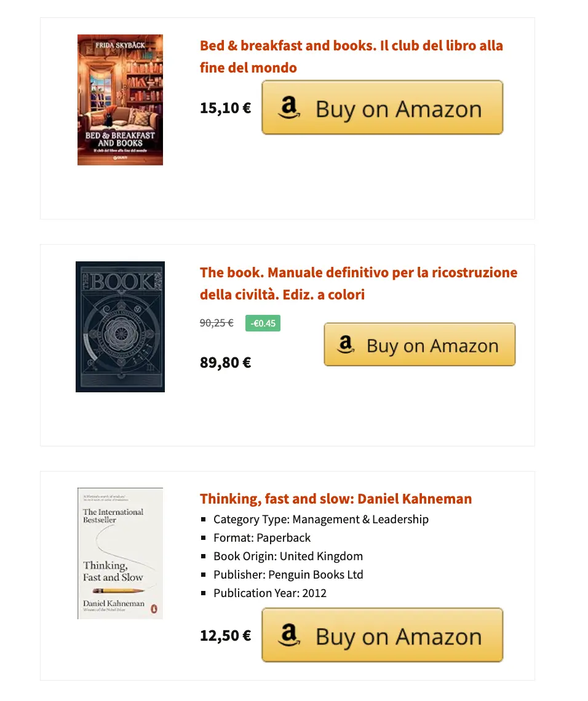The height and width of the screenshot is (701, 588).
Task: Click the crossed-out 90,25 € price
Action: point(217,323)
